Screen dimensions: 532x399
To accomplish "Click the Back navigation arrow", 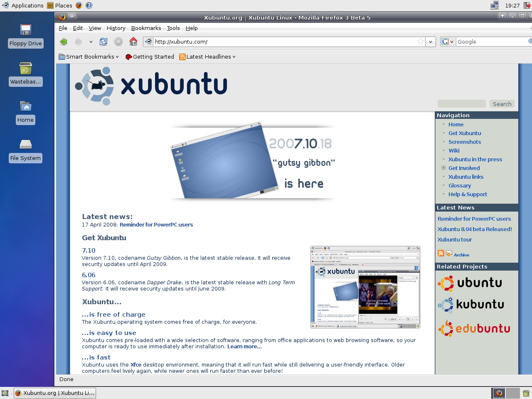I will tap(63, 42).
